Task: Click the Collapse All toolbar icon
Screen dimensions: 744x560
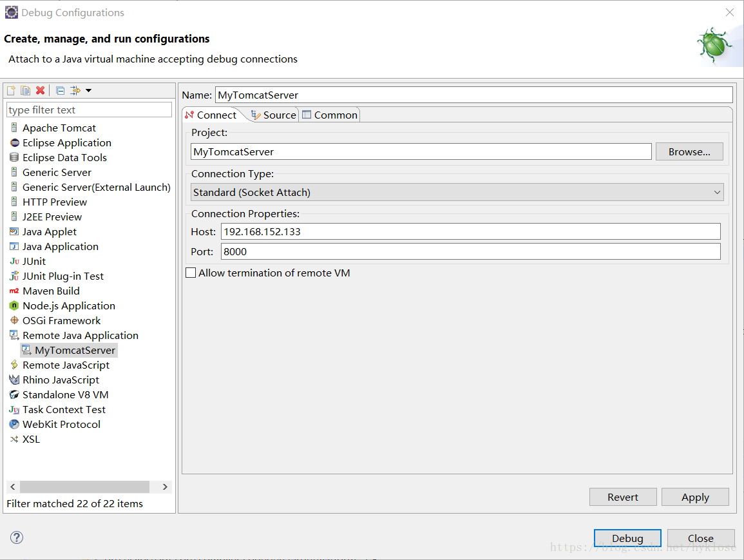Action: tap(61, 90)
